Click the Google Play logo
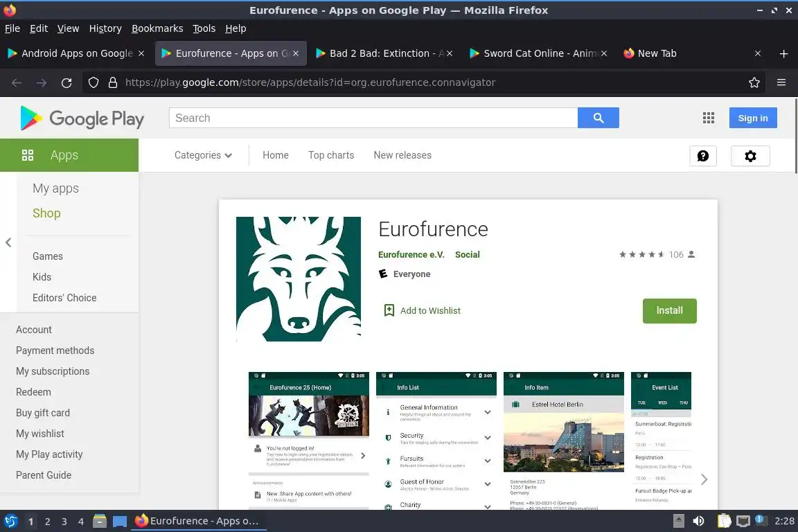The width and height of the screenshot is (798, 532). point(82,118)
